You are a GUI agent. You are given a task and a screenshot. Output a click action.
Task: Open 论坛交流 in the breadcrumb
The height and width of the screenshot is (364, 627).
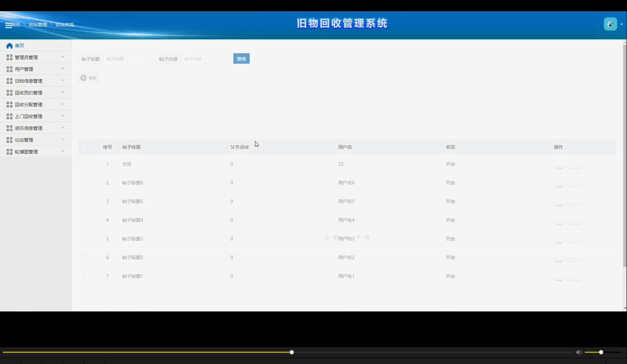pos(65,25)
